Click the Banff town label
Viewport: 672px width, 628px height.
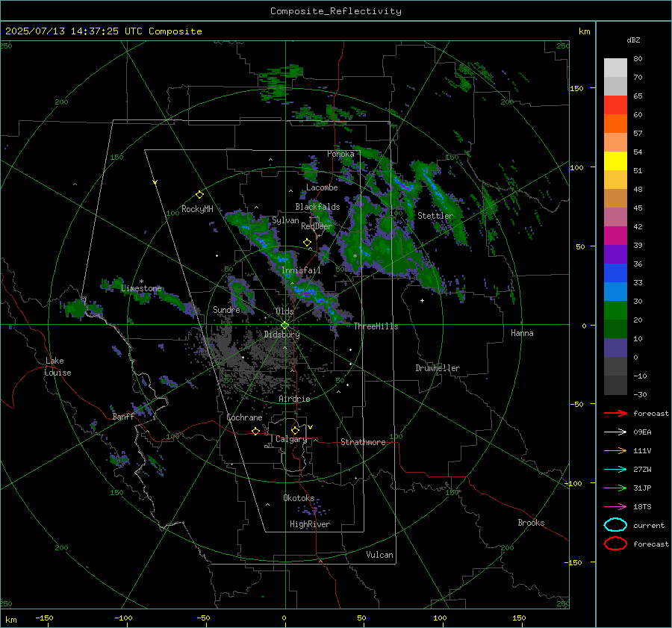coord(123,417)
